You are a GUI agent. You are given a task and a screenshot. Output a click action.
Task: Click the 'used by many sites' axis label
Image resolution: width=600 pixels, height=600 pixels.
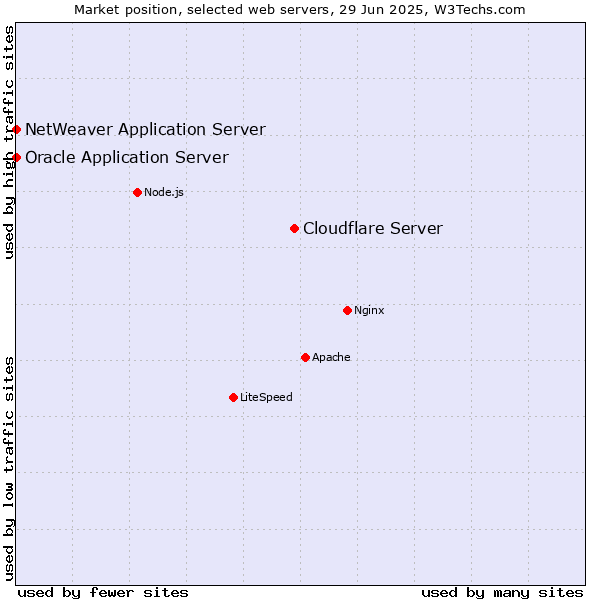(502, 593)
